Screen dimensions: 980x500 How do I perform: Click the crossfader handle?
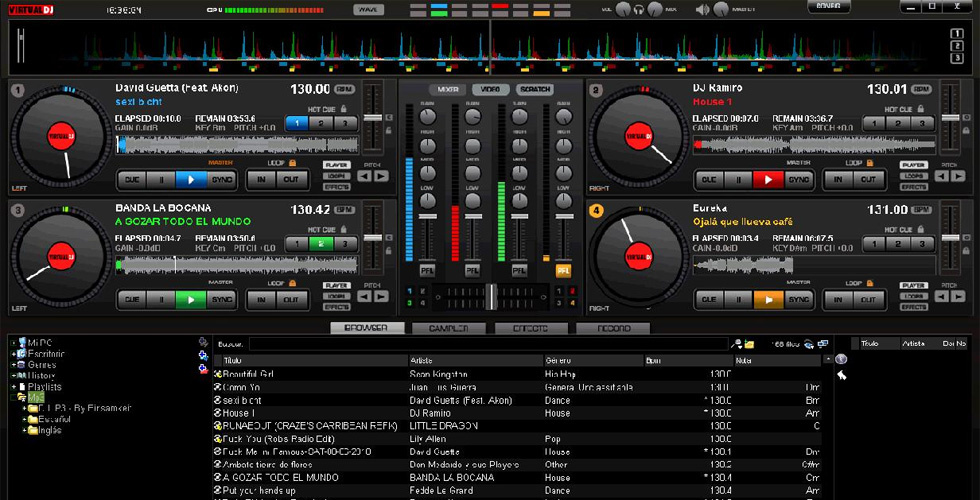pos(492,297)
